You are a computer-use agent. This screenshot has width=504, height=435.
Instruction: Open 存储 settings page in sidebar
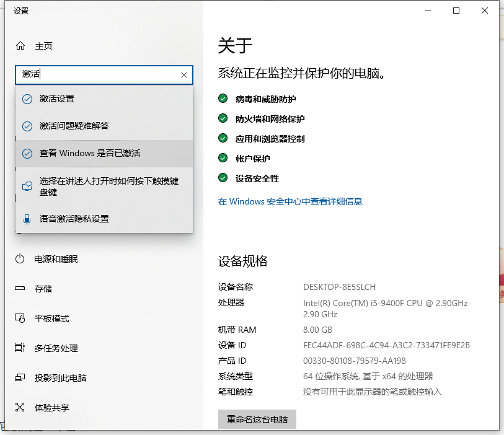43,289
